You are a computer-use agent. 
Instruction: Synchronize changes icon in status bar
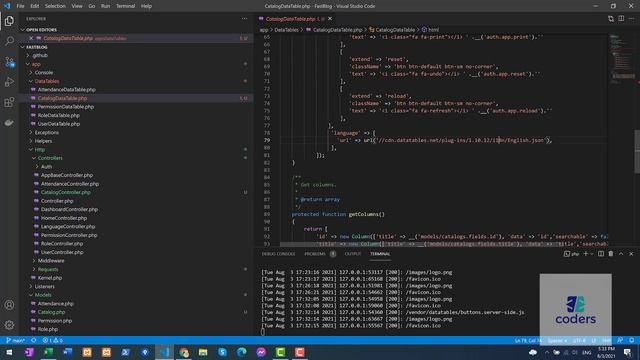pyautogui.click(x=34, y=340)
